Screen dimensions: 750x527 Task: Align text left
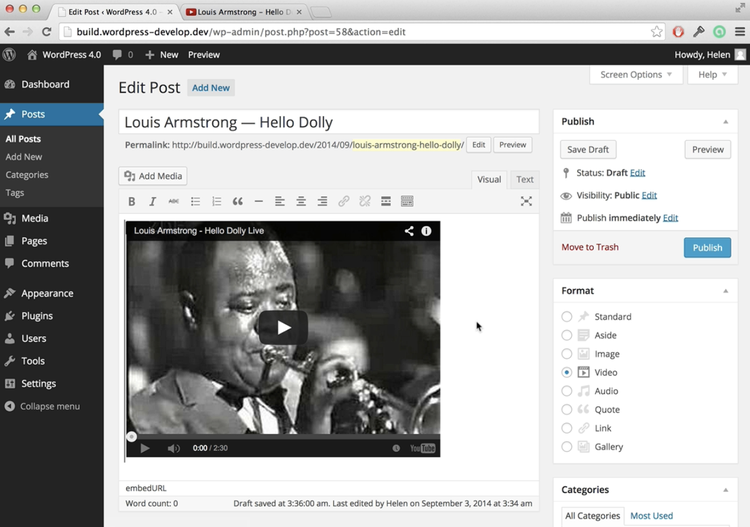pos(280,201)
